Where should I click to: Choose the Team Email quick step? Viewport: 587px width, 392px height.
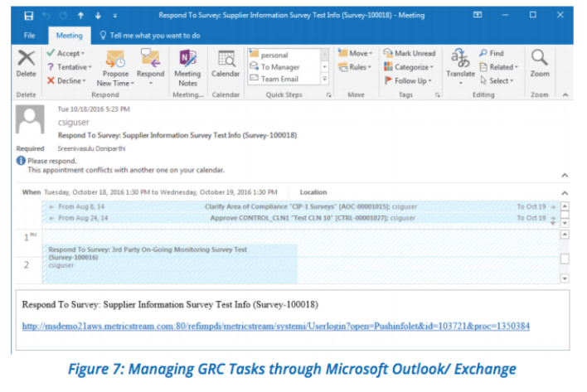tap(284, 79)
